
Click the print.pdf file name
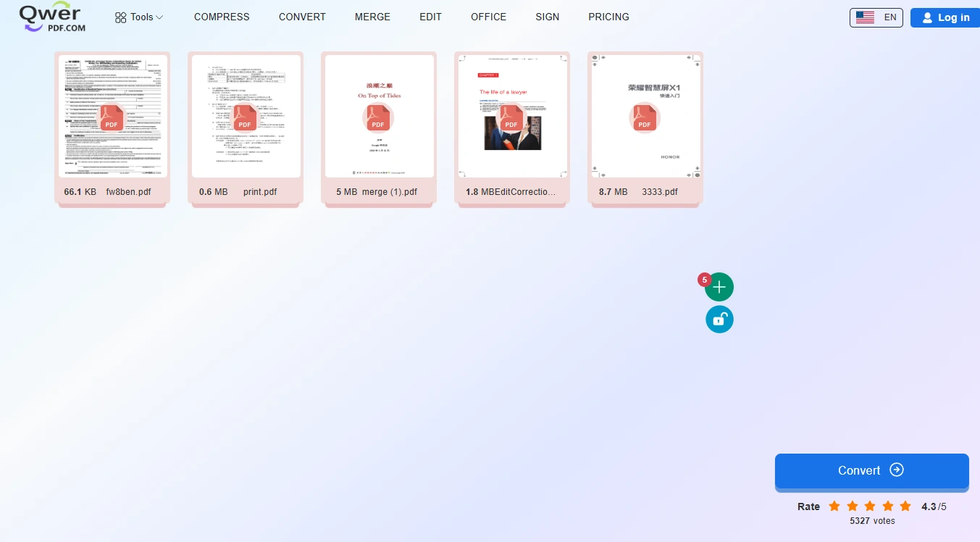tap(260, 192)
